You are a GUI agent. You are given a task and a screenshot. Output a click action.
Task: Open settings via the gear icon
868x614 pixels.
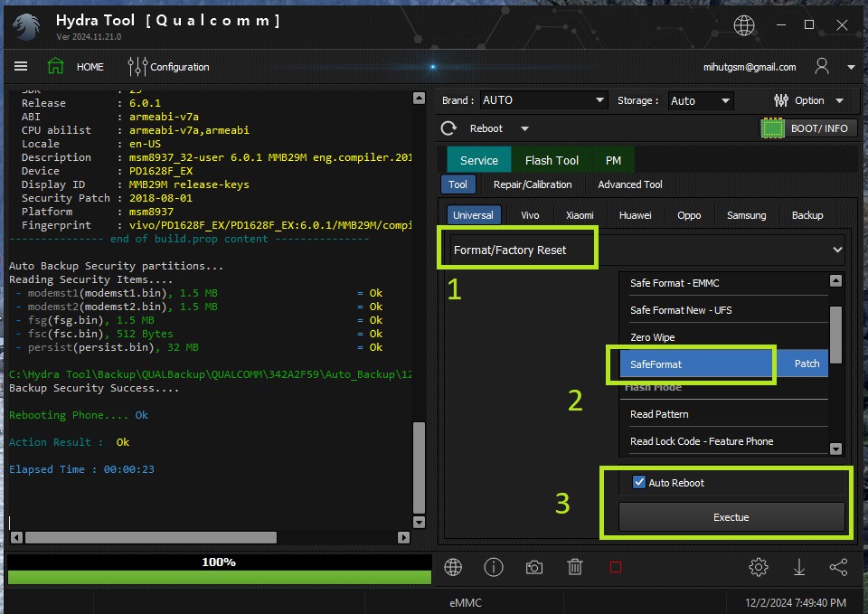[x=759, y=567]
